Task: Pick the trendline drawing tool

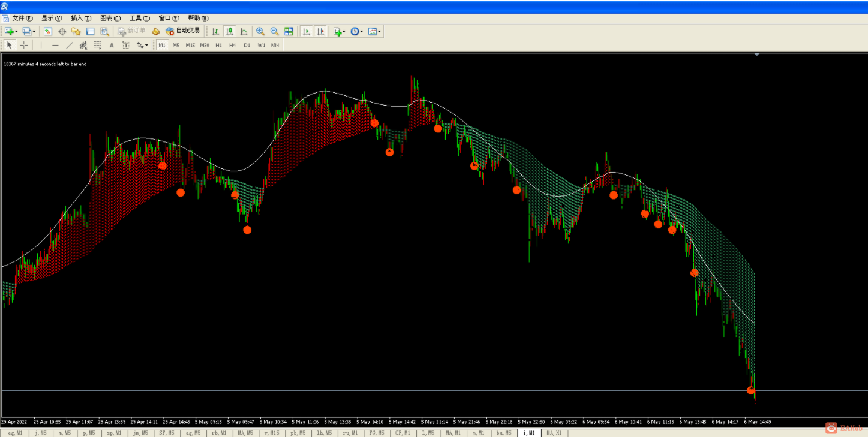Action: (70, 45)
